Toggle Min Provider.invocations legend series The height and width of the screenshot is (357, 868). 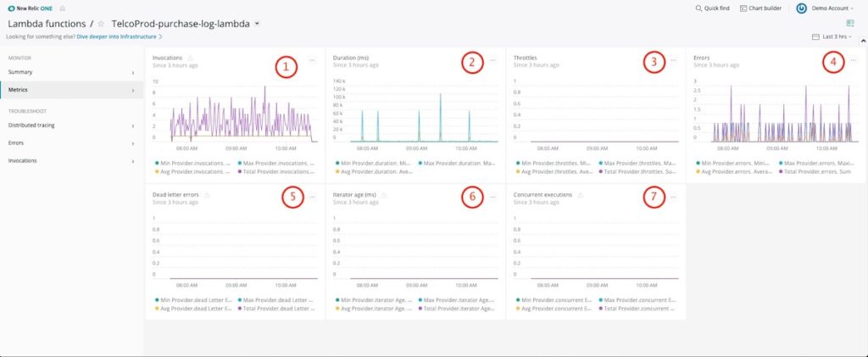191,164
